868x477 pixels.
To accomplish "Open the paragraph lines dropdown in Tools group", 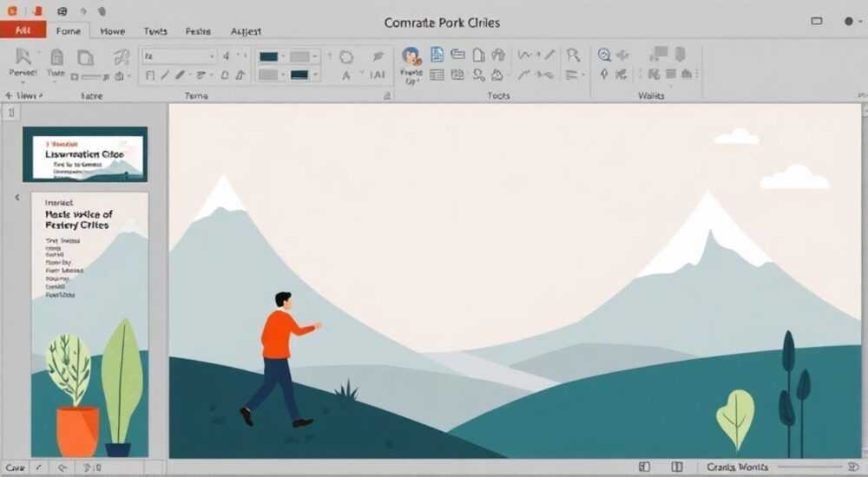I will (575, 75).
